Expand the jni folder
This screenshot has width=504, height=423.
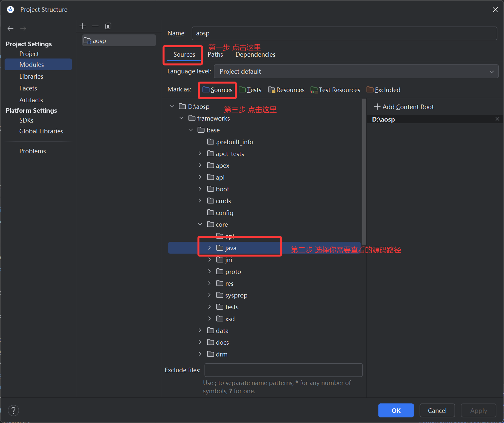point(210,260)
